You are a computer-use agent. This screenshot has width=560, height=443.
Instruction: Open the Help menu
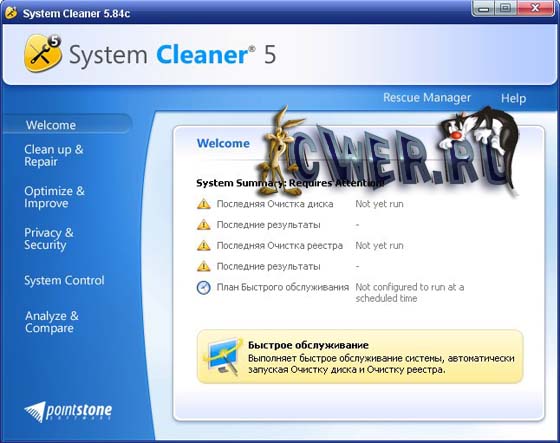coord(513,98)
